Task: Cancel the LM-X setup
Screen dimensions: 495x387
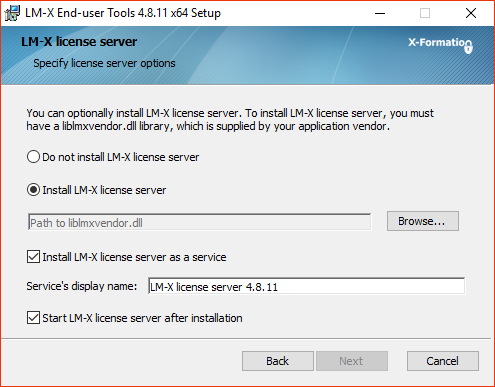Action: [443, 361]
